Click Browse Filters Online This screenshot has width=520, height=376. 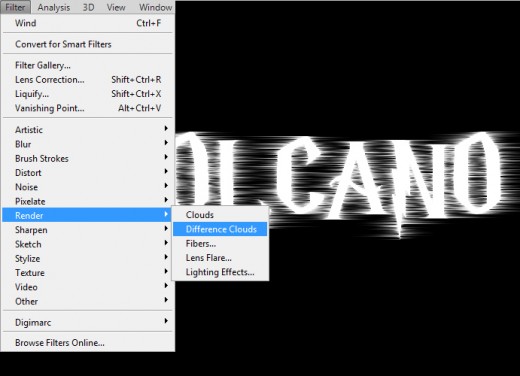(x=88, y=343)
